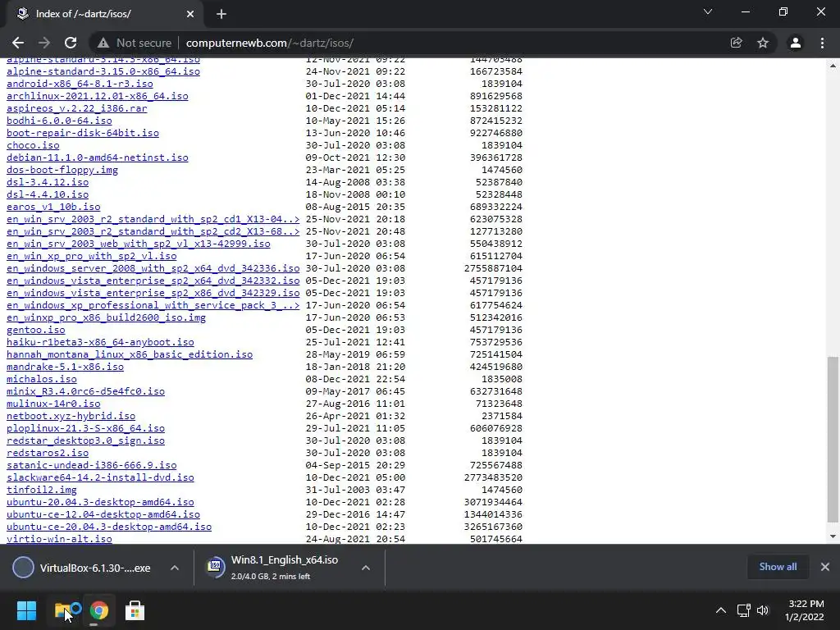Open the choco.iso link

[33, 145]
